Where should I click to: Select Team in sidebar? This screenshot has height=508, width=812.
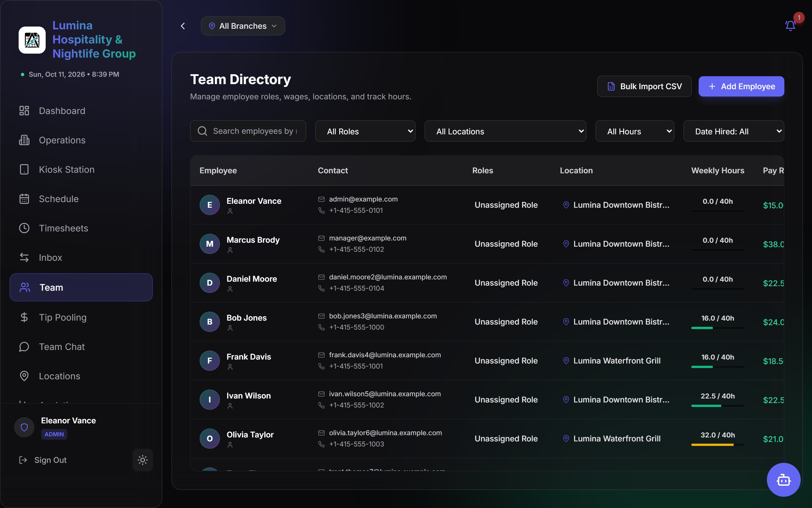pyautogui.click(x=81, y=287)
